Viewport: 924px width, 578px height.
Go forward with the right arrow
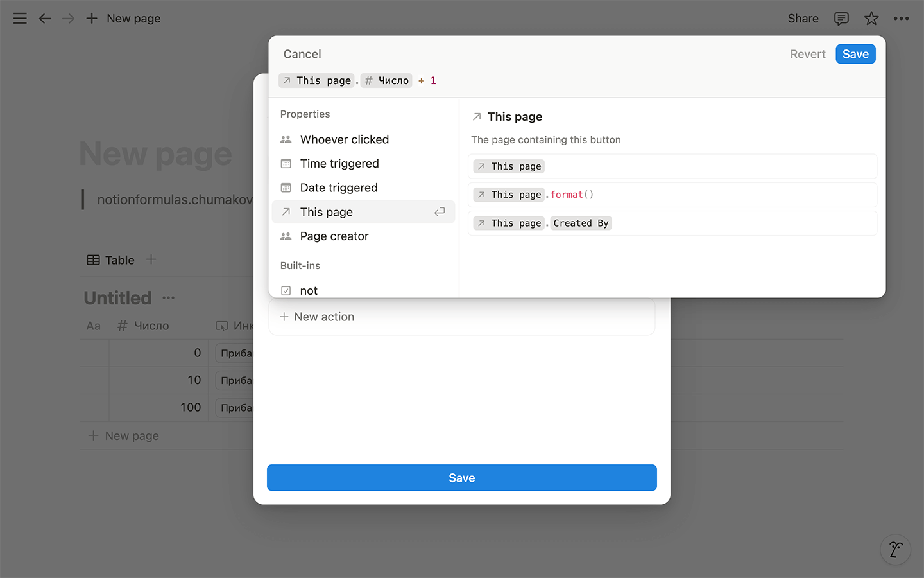[x=68, y=19]
